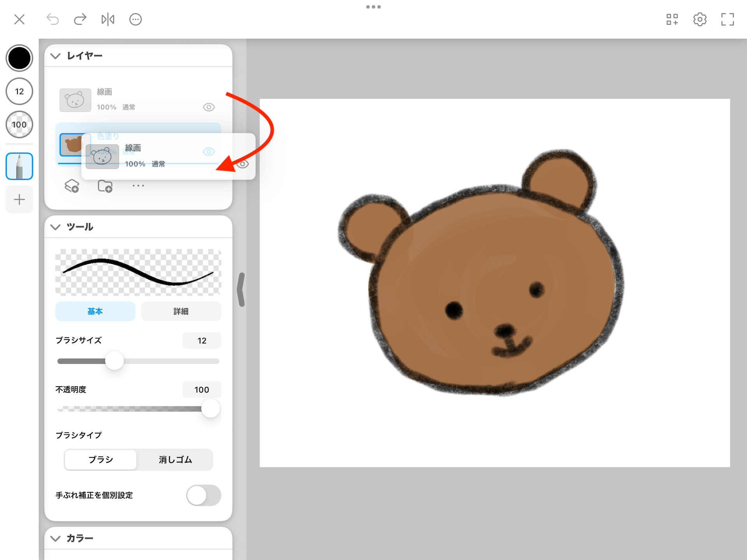Toggle visibility of 色塗り layer

(x=209, y=152)
